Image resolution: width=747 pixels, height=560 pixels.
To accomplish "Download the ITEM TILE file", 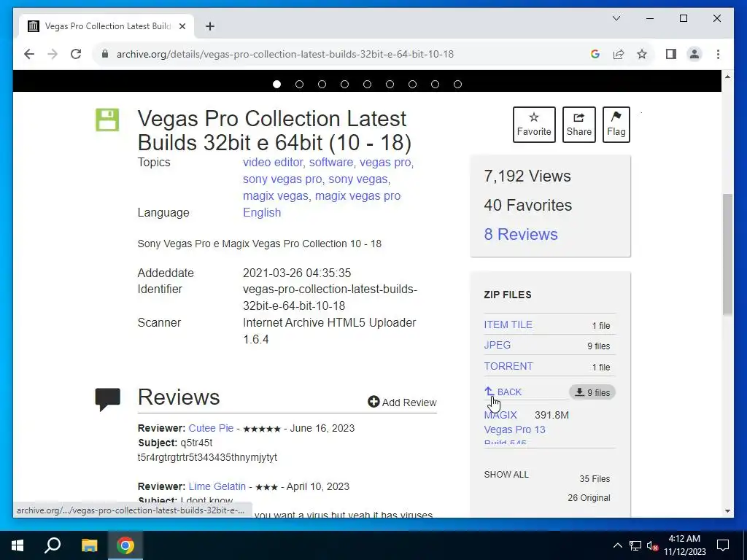I will click(x=508, y=324).
